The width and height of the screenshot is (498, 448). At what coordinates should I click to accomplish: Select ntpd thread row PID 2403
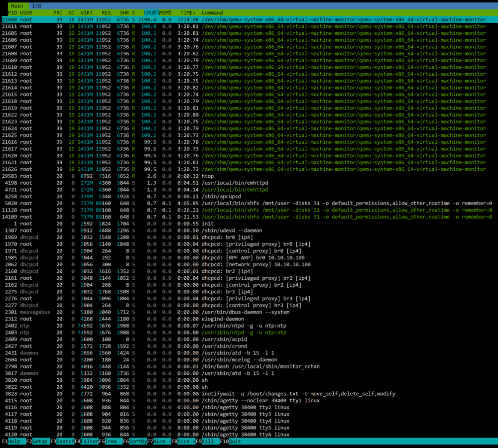click(x=249, y=333)
